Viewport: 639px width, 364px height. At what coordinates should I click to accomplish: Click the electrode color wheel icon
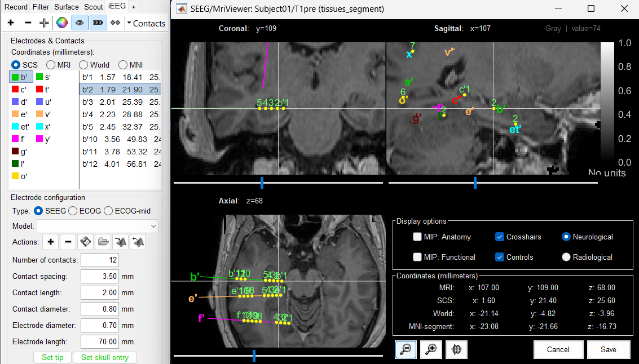(x=62, y=23)
